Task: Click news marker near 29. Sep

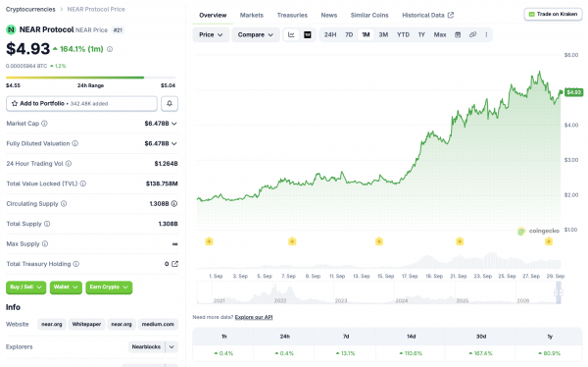Action: point(549,241)
